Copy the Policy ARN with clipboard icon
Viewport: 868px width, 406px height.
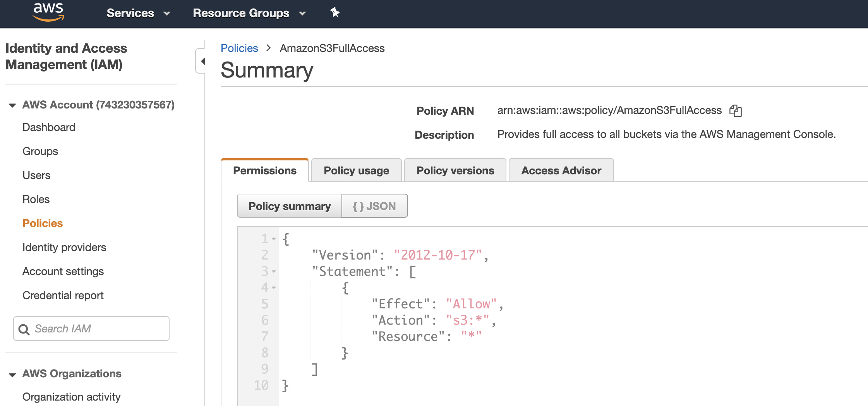(x=735, y=111)
